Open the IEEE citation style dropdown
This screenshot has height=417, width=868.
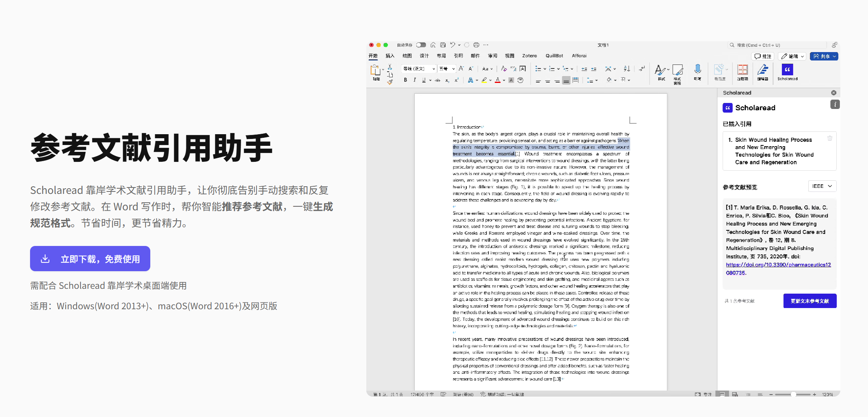click(x=822, y=186)
